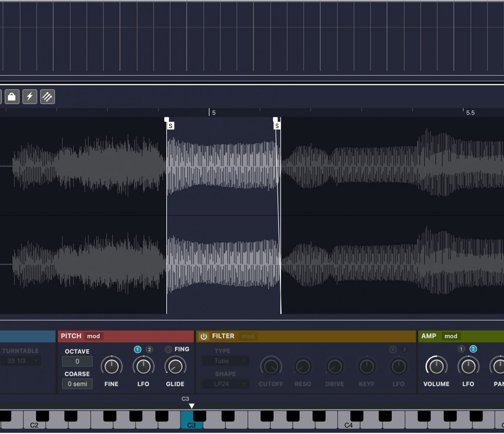Click the C3 key on the keyboard
504x434 pixels.
coord(192,424)
